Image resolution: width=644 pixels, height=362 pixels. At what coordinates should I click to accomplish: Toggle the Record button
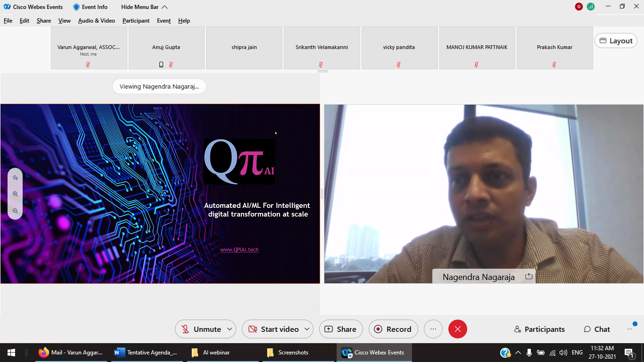[393, 329]
